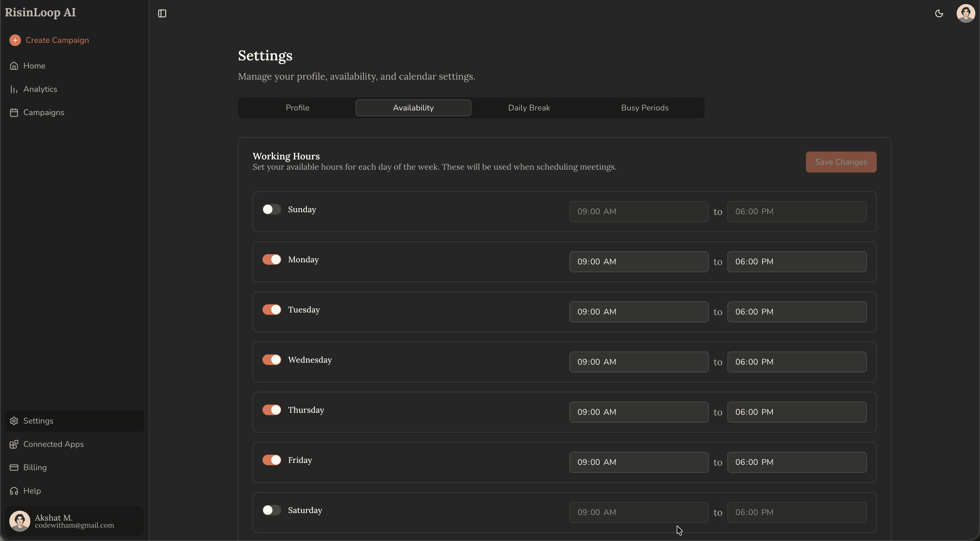Select the Billing card icon
Screen dimensions: 980x541
pos(14,467)
